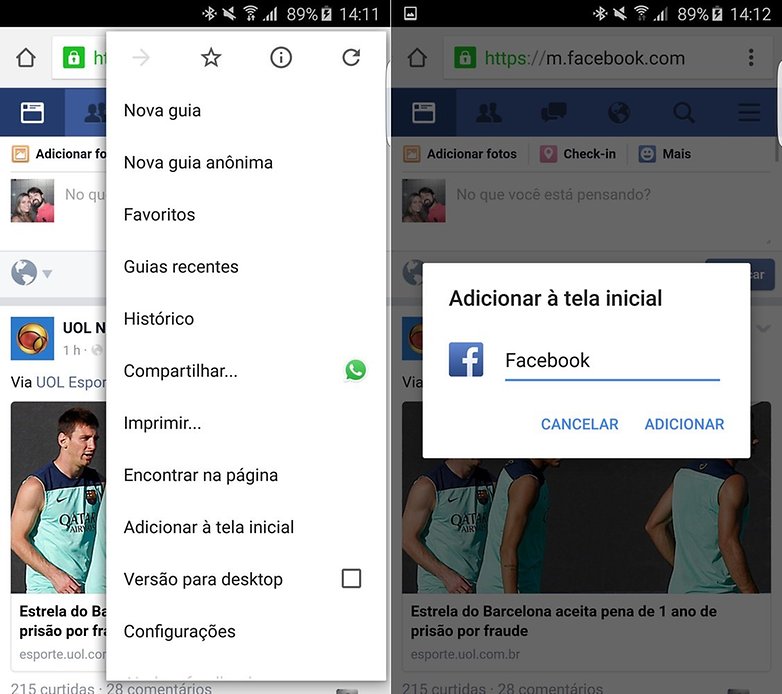Image resolution: width=782 pixels, height=694 pixels.
Task: Select Adicionar à tela inicial
Action: [246, 527]
